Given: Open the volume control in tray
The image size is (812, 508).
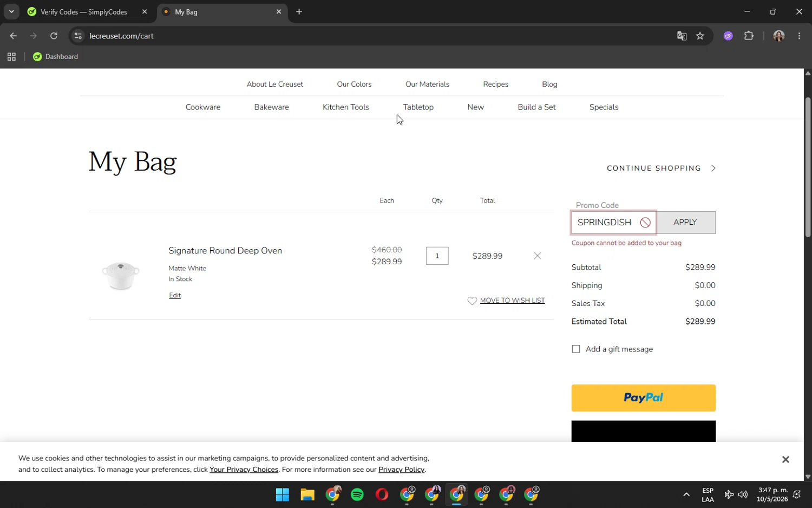Looking at the screenshot, I should pos(743,494).
